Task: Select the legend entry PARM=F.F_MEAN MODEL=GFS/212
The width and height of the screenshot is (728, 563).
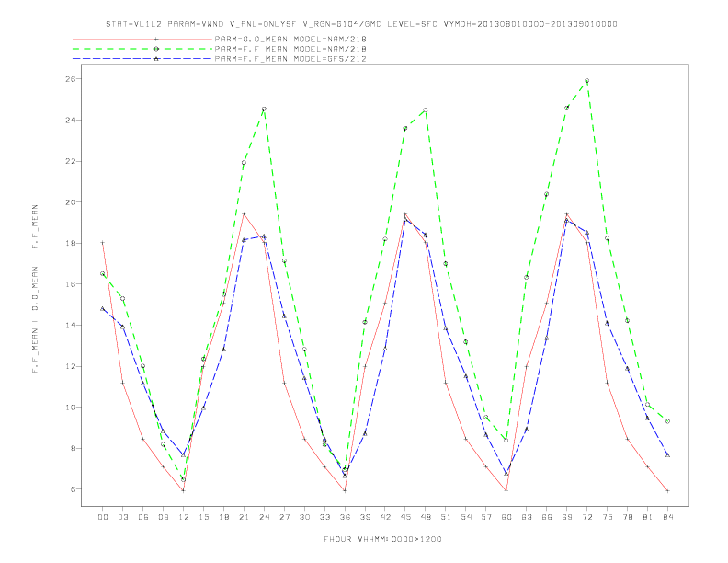Action: 290,59
